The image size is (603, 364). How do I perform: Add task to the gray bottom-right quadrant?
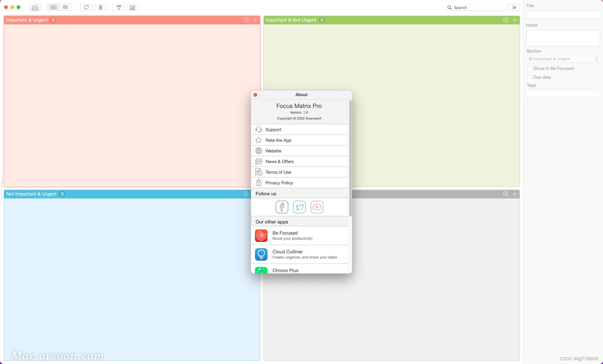(515, 194)
